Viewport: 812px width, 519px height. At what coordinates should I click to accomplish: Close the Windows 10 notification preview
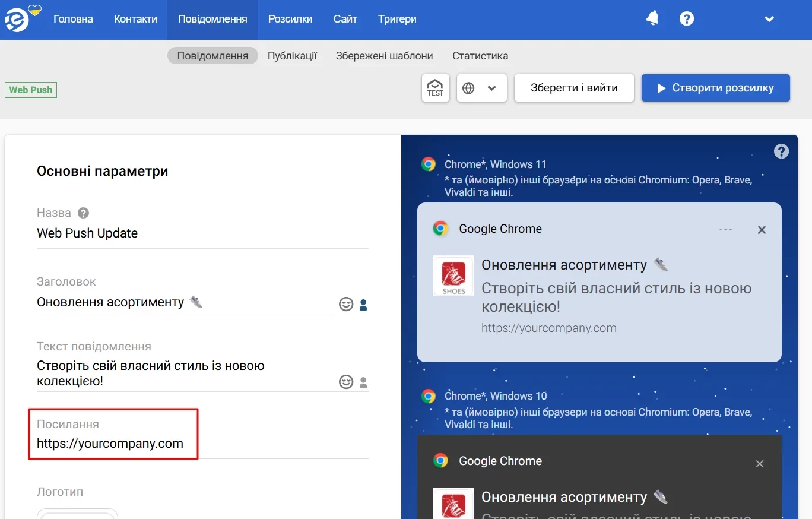(760, 464)
